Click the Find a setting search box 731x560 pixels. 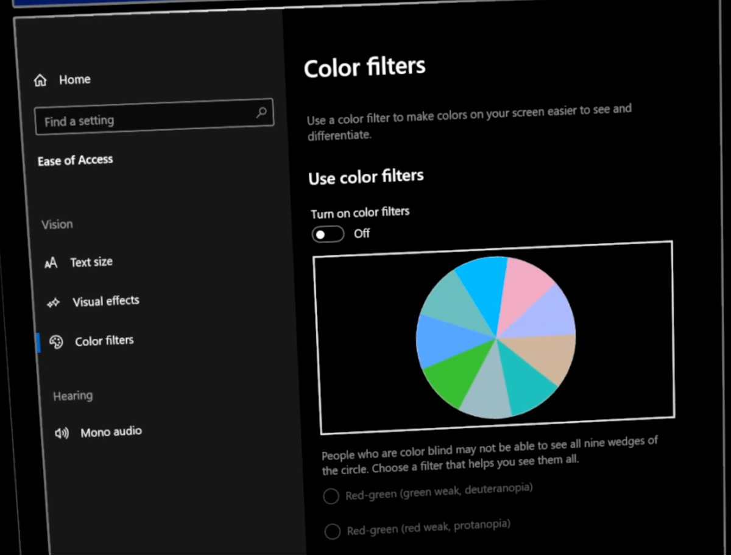point(154,116)
